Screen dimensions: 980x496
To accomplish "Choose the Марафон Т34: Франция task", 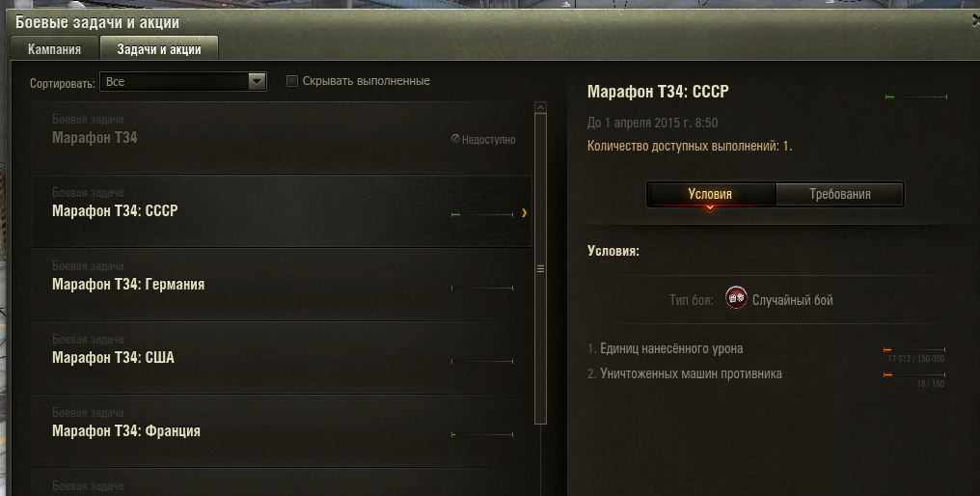I will 282,431.
